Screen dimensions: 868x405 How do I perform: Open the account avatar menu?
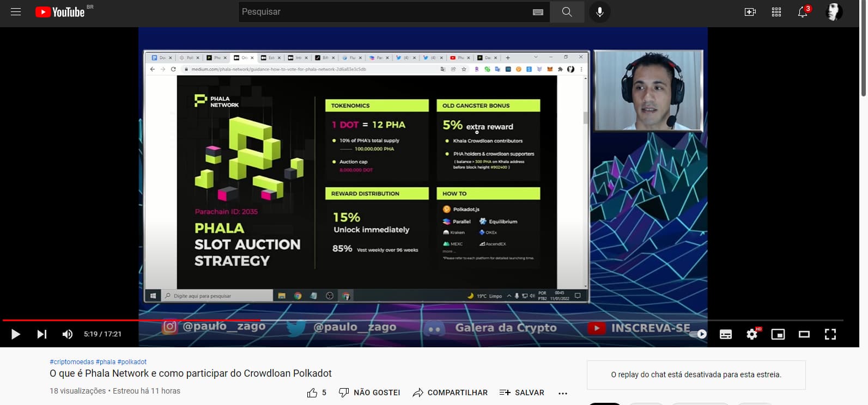pyautogui.click(x=833, y=12)
